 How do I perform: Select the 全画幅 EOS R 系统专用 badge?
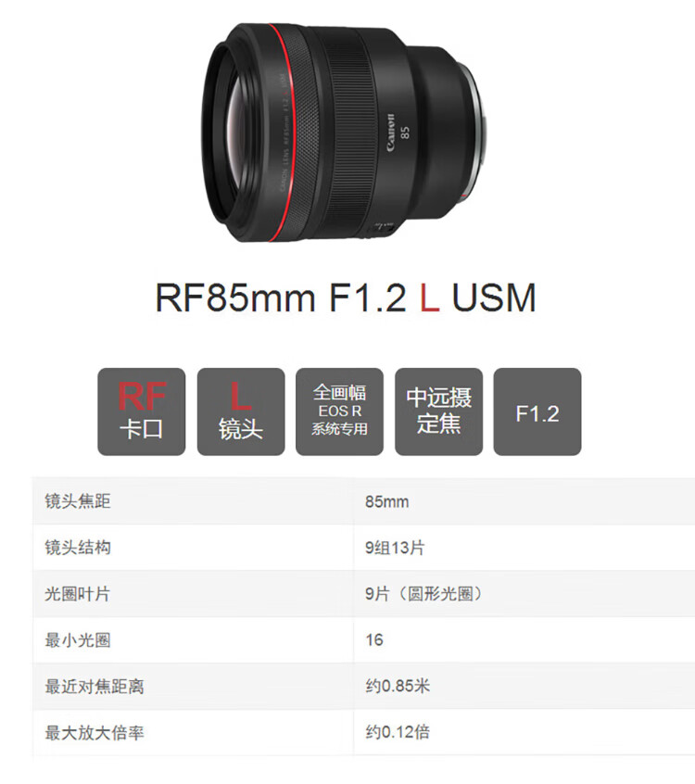click(x=339, y=411)
